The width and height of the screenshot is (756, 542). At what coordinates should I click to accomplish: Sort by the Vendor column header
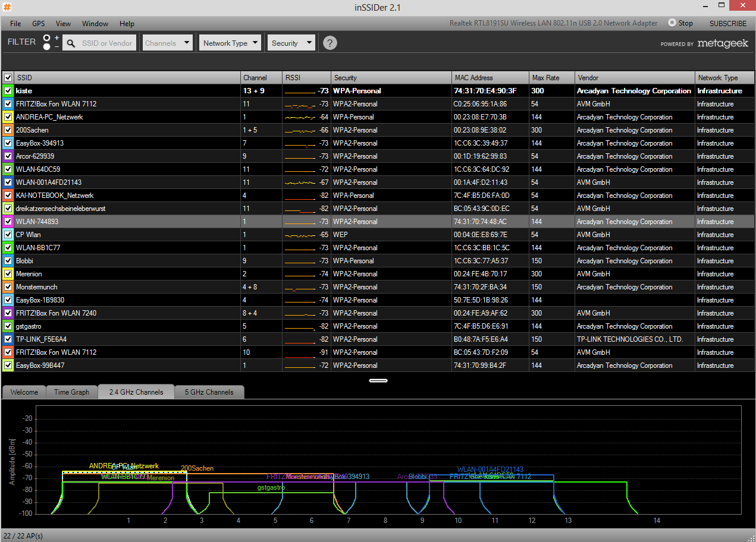click(x=635, y=78)
